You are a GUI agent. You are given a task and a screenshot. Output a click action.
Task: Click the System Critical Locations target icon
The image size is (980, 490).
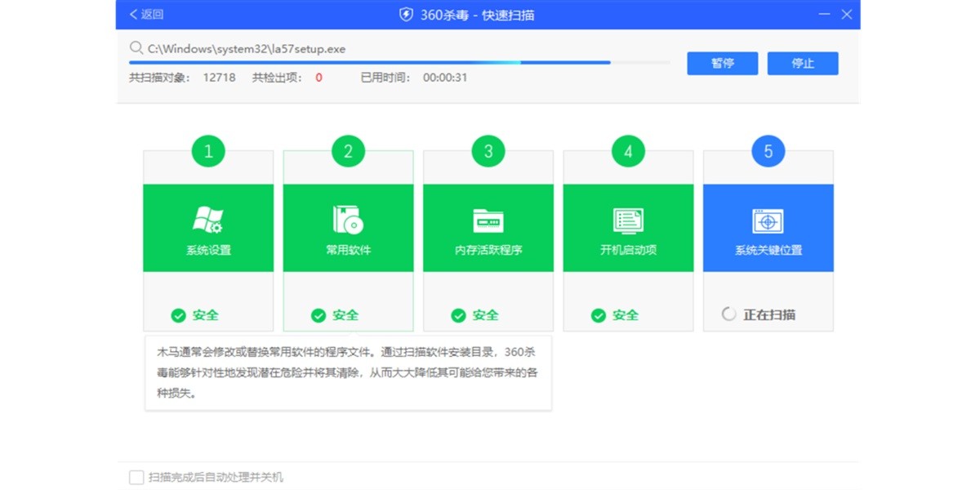pos(768,221)
